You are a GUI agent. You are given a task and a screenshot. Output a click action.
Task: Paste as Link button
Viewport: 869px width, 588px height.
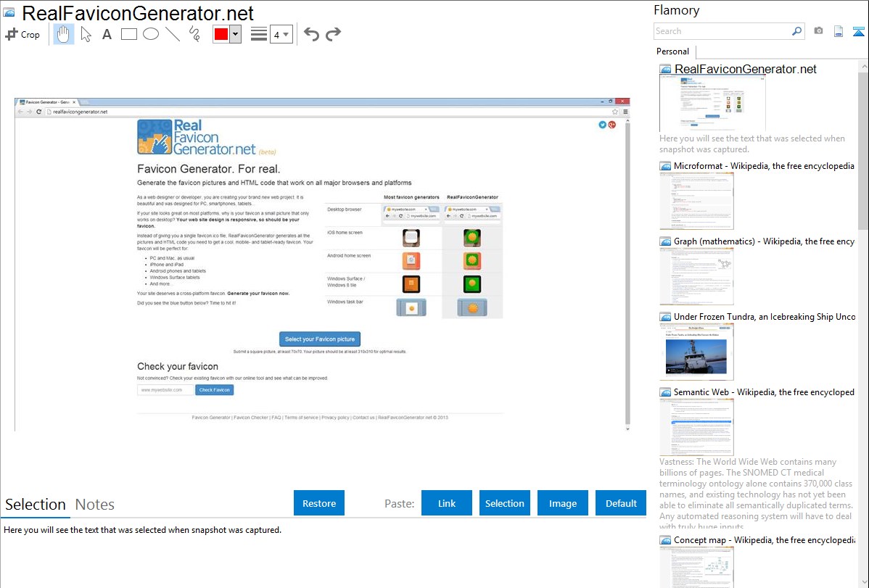click(x=447, y=503)
